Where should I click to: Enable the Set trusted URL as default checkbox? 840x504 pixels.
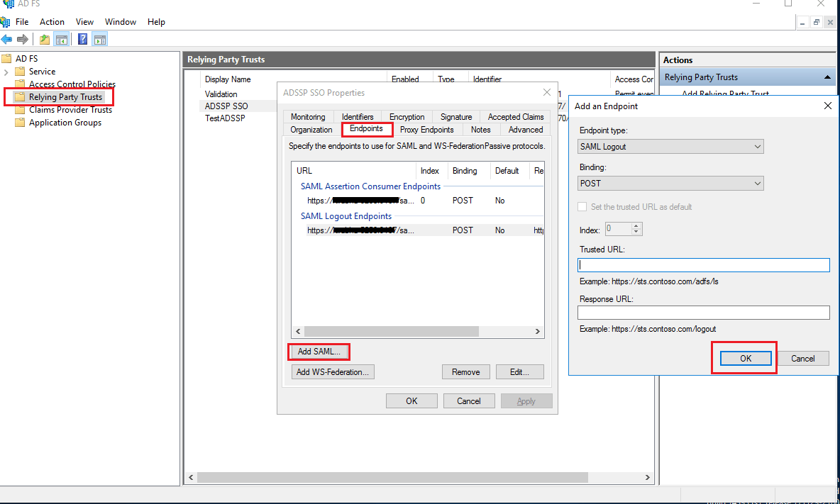click(582, 206)
